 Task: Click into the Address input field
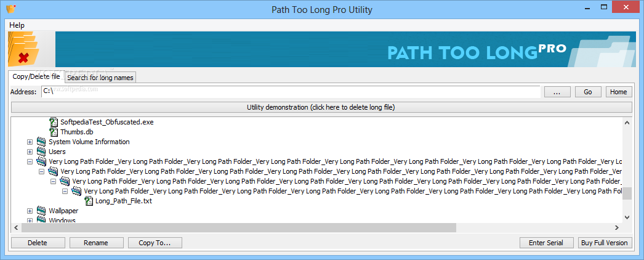tap(291, 92)
